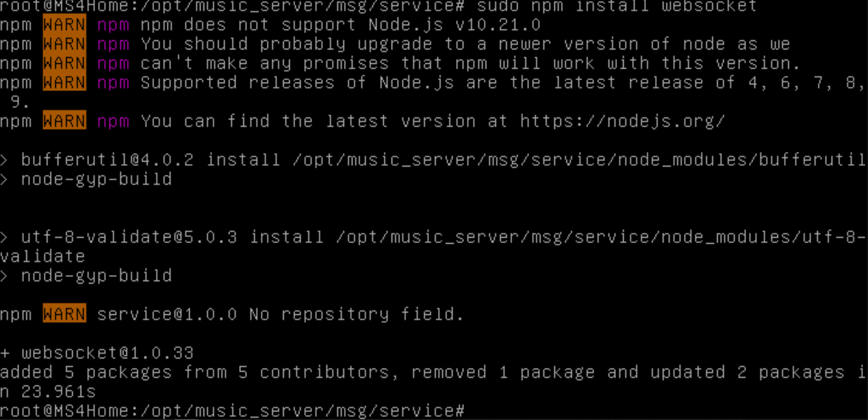The image size is (868, 420).
Task: Click the "sudo npm install websocket" command
Action: tap(616, 6)
